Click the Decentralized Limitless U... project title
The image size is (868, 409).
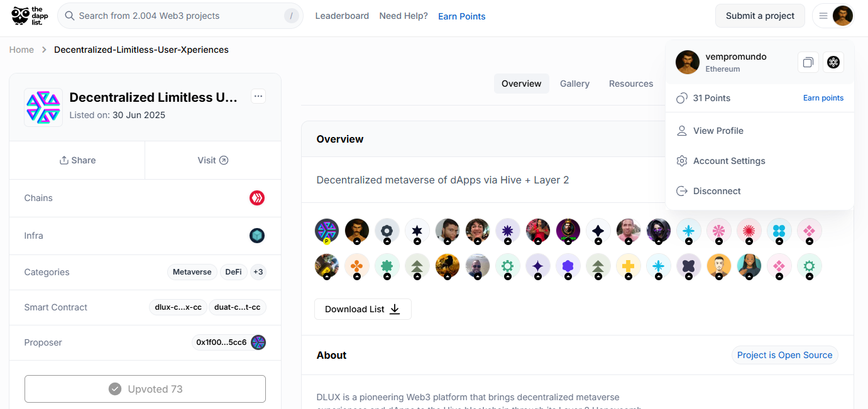pos(154,97)
